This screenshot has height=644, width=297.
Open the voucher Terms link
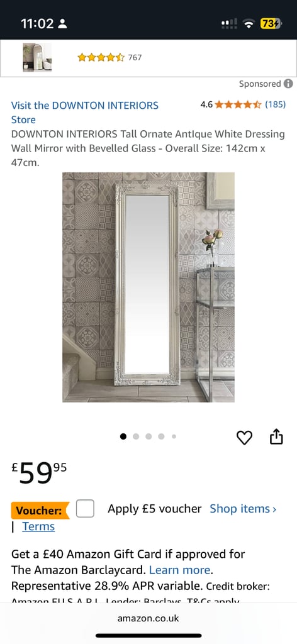[x=38, y=526]
